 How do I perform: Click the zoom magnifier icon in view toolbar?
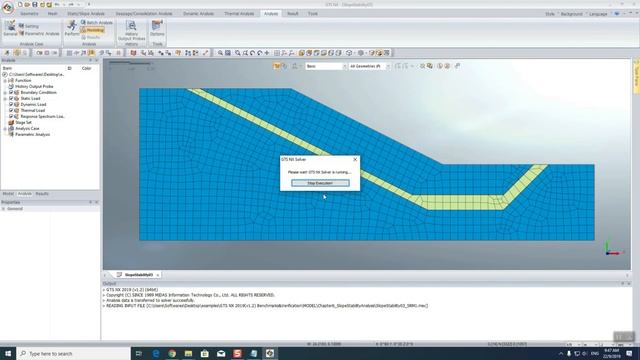(220, 53)
